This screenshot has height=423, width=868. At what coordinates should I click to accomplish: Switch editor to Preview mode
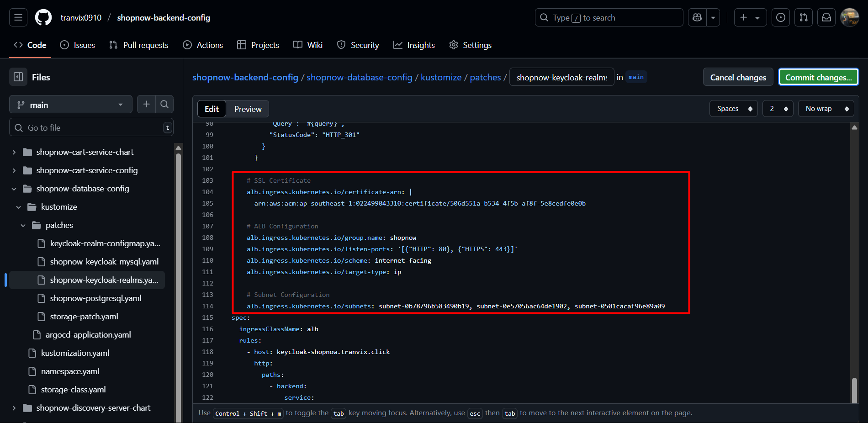point(248,109)
